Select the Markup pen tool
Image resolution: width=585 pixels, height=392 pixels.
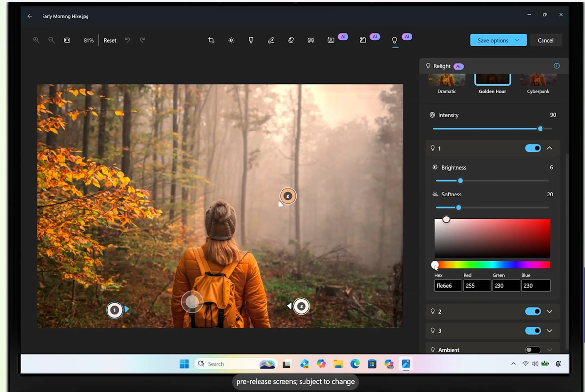pyautogui.click(x=271, y=40)
